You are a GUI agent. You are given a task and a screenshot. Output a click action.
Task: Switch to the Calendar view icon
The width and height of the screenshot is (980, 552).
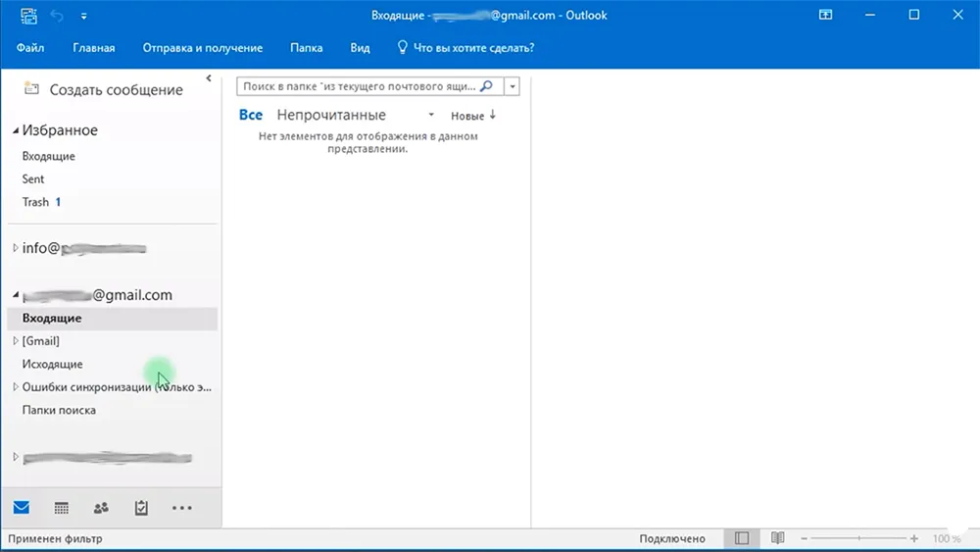[x=61, y=508]
